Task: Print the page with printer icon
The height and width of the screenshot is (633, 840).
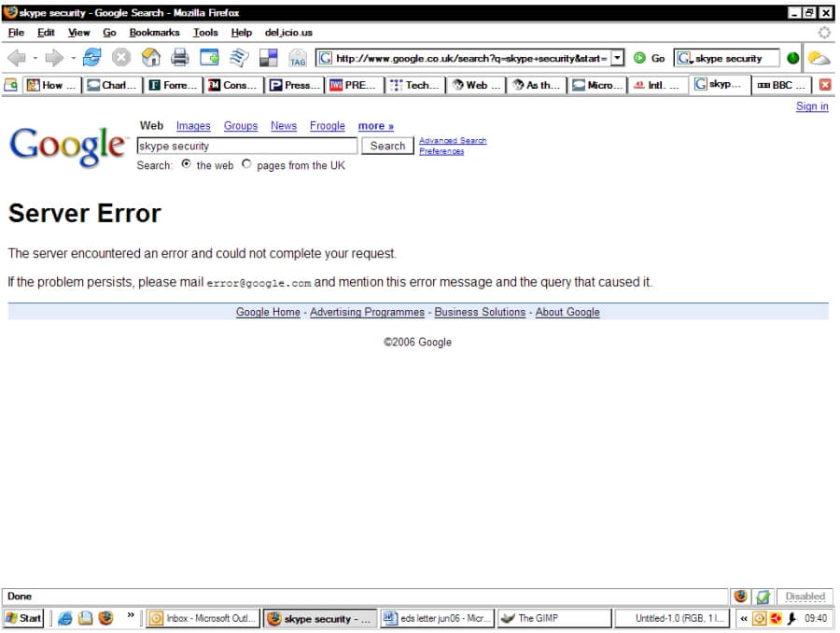Action: coord(180,57)
